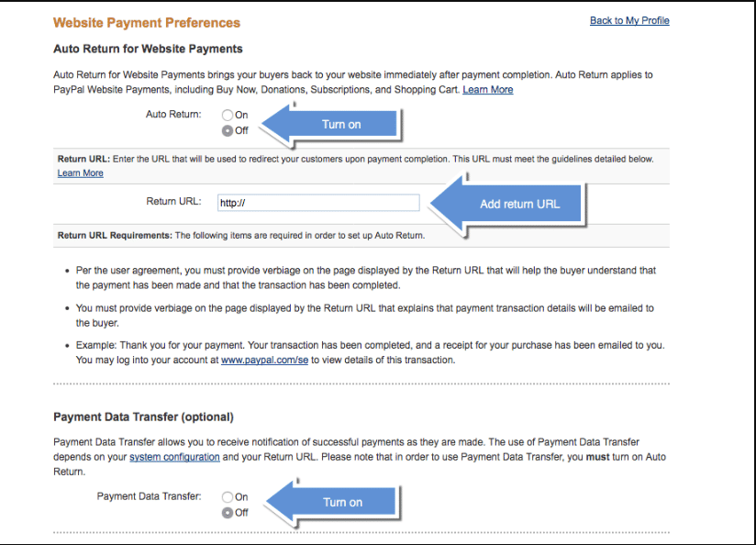Viewport: 756px width, 545px height.
Task: Select the Auto Return Off radio button
Action: 228,130
